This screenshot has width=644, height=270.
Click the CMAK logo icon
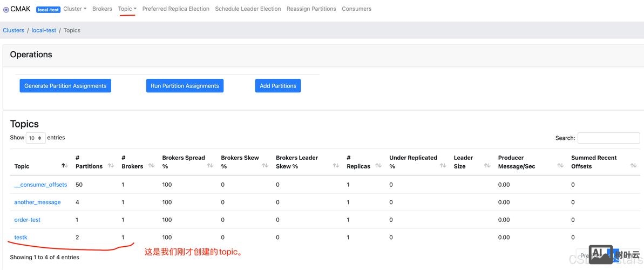[6, 9]
